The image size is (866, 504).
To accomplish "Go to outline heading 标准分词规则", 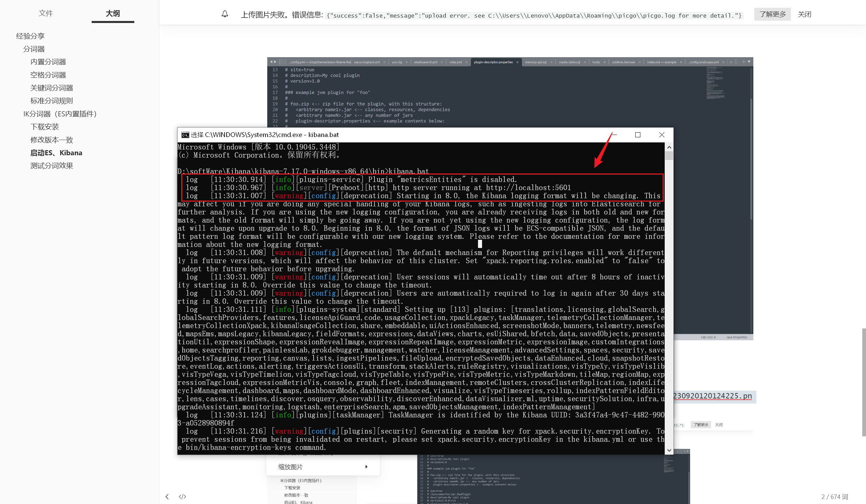I will point(51,101).
